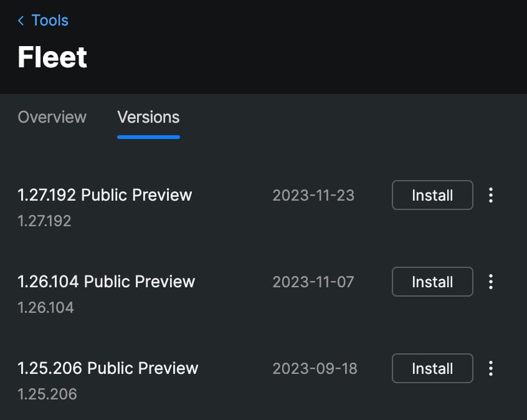The width and height of the screenshot is (527, 420).
Task: Click the gray 1.26.104 version number subtitle
Action: click(45, 307)
